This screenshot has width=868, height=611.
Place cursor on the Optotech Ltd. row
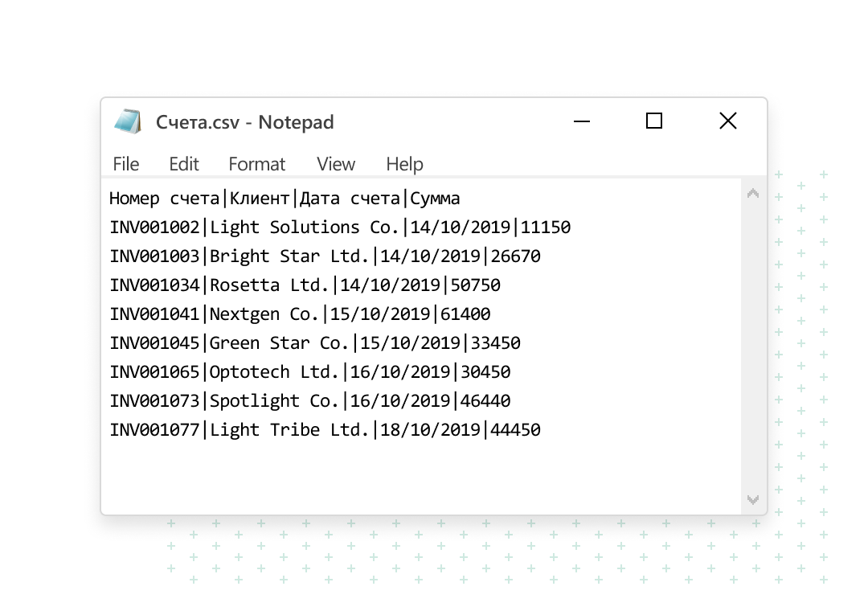point(310,372)
